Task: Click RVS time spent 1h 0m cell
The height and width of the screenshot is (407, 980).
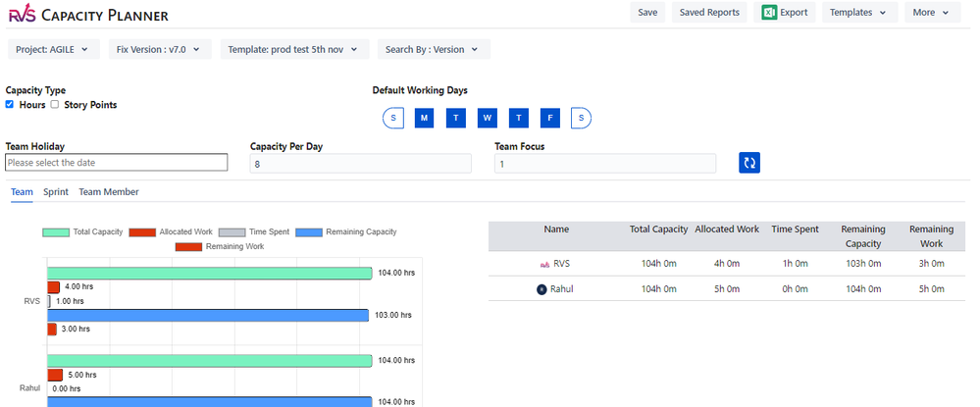Action: coord(795,264)
